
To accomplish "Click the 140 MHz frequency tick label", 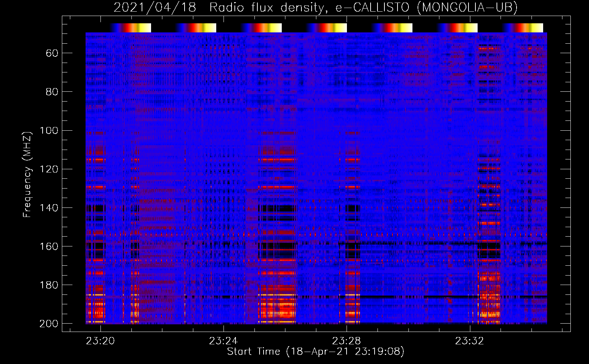I will tap(49, 207).
